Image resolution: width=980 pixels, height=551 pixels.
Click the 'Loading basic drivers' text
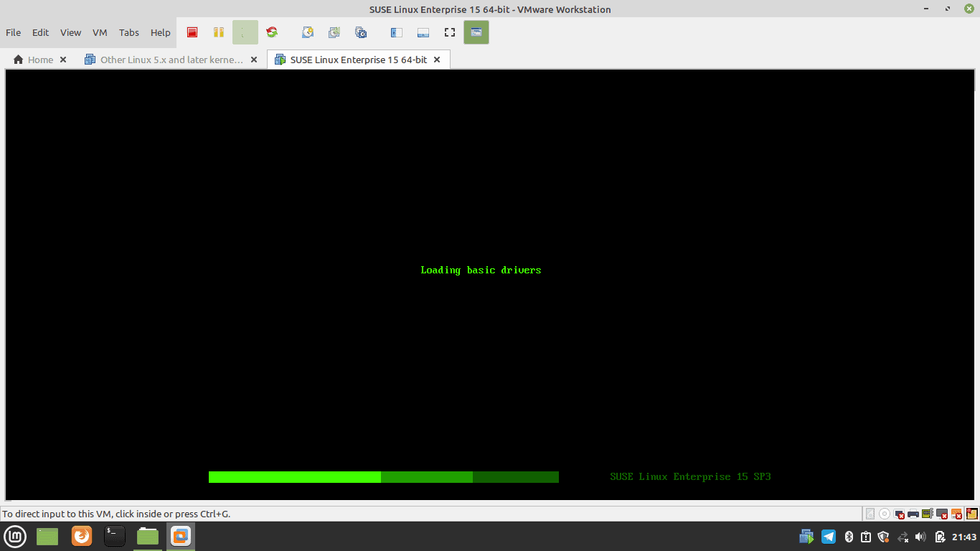(481, 270)
